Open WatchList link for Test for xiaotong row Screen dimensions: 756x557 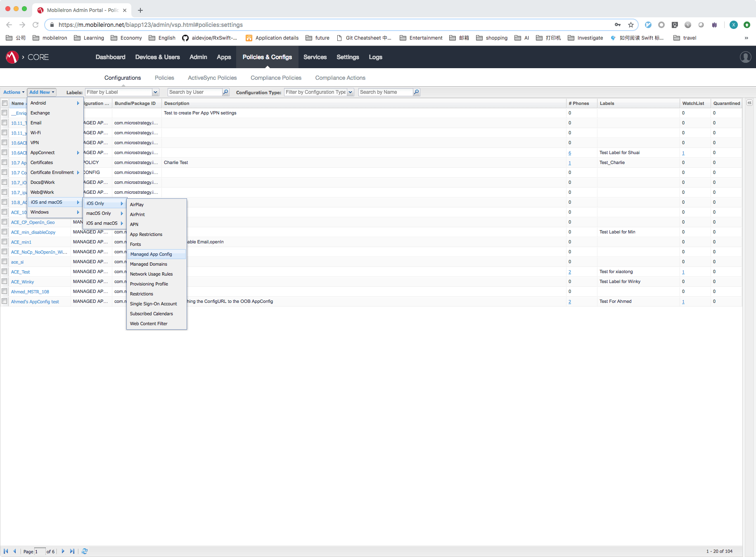tap(683, 272)
